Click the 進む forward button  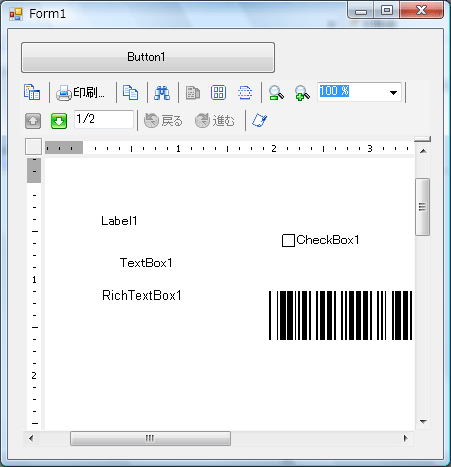(x=215, y=120)
